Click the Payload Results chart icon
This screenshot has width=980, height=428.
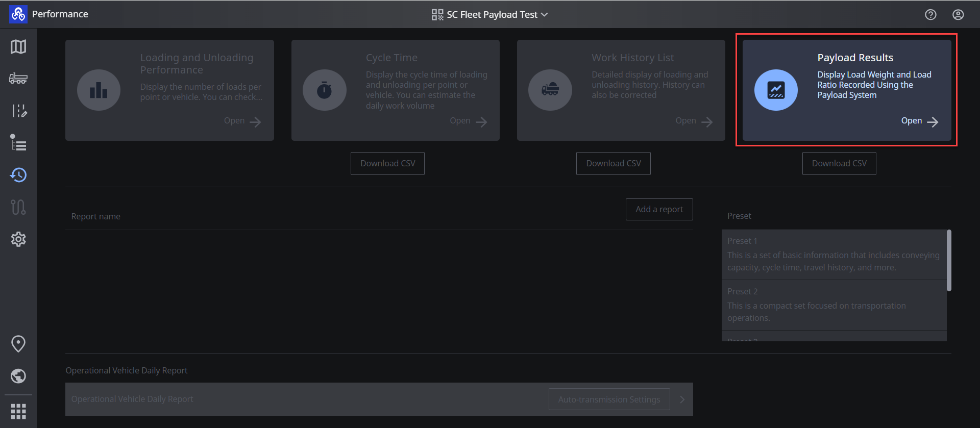(x=776, y=90)
